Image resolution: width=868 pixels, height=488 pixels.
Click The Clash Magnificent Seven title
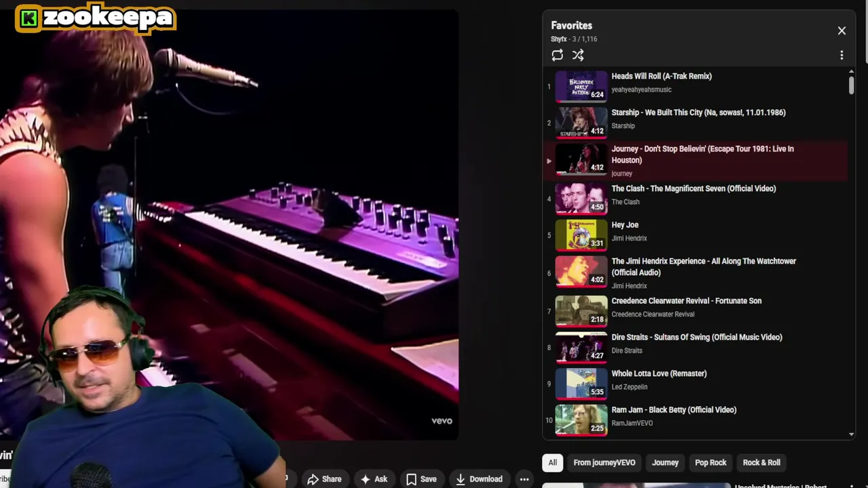pyautogui.click(x=694, y=188)
